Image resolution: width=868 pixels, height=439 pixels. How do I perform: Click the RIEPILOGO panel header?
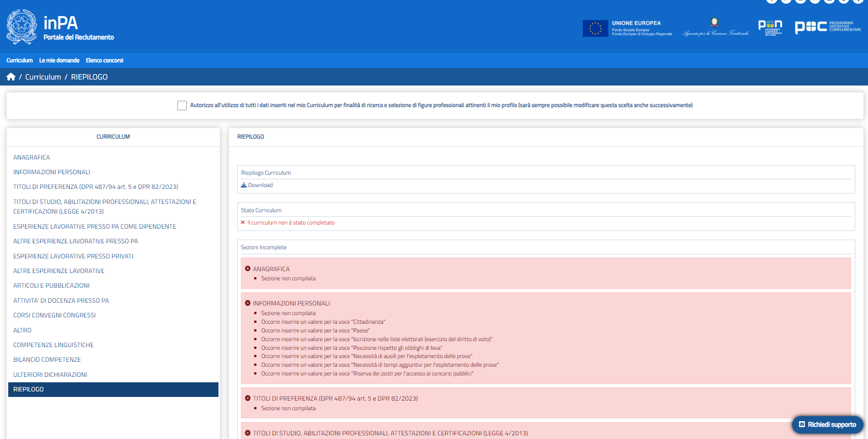click(x=250, y=137)
